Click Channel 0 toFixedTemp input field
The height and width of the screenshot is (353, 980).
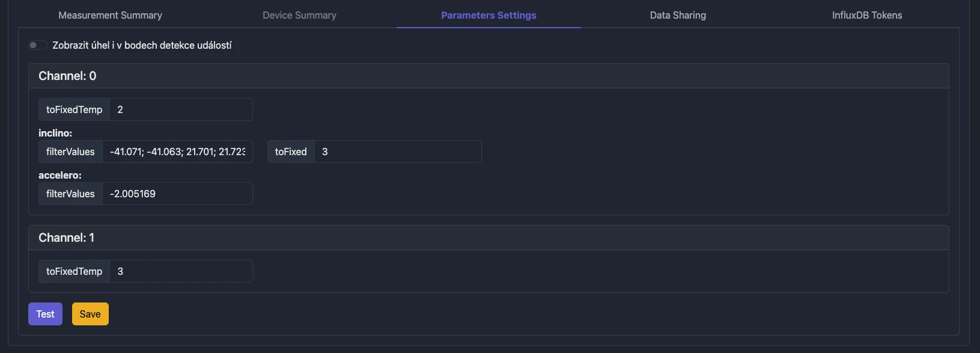click(181, 109)
